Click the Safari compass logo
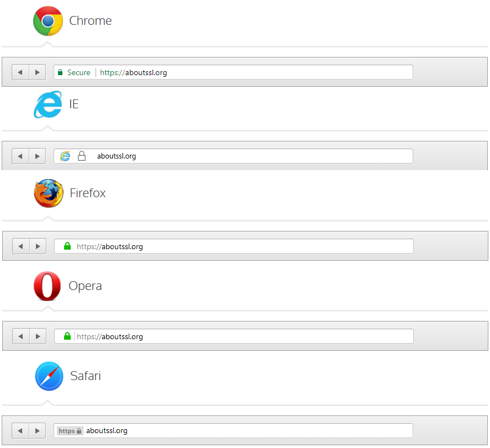Screen dimensions: 490x448 pos(49,376)
